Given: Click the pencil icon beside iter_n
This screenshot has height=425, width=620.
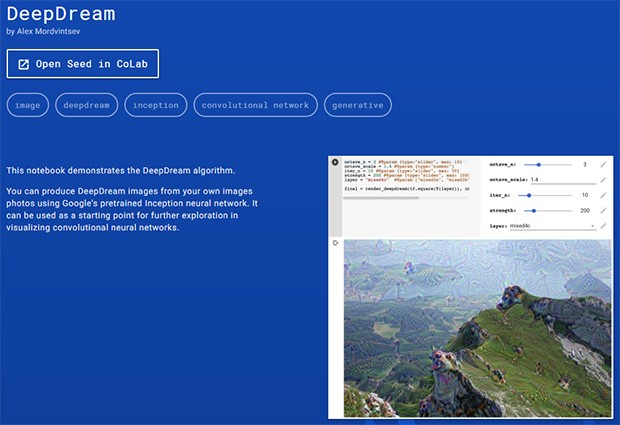Looking at the screenshot, I should (603, 195).
